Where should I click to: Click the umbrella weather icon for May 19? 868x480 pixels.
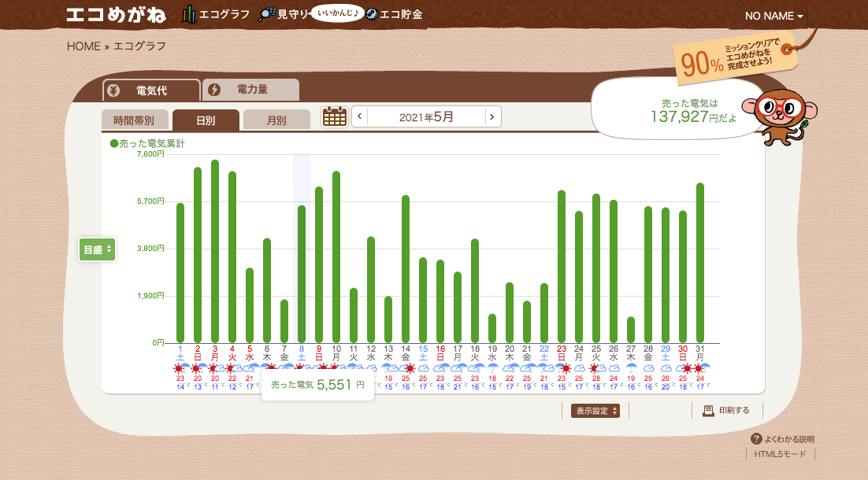pyautogui.click(x=492, y=367)
